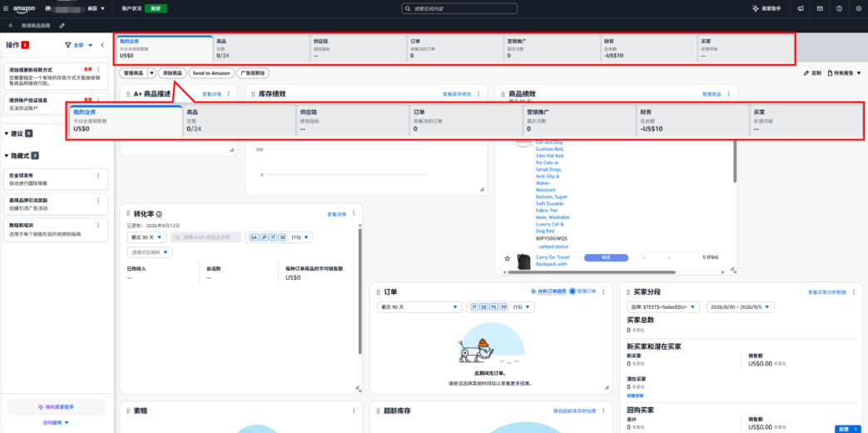Collapse the 建议 section
The image size is (868, 433).
(7, 133)
